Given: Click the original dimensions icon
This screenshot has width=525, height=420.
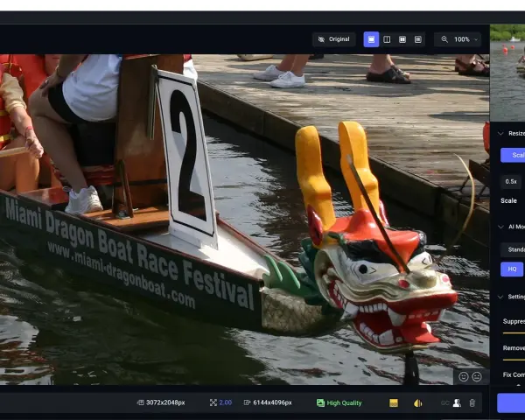Looking at the screenshot, I should coord(141,402).
